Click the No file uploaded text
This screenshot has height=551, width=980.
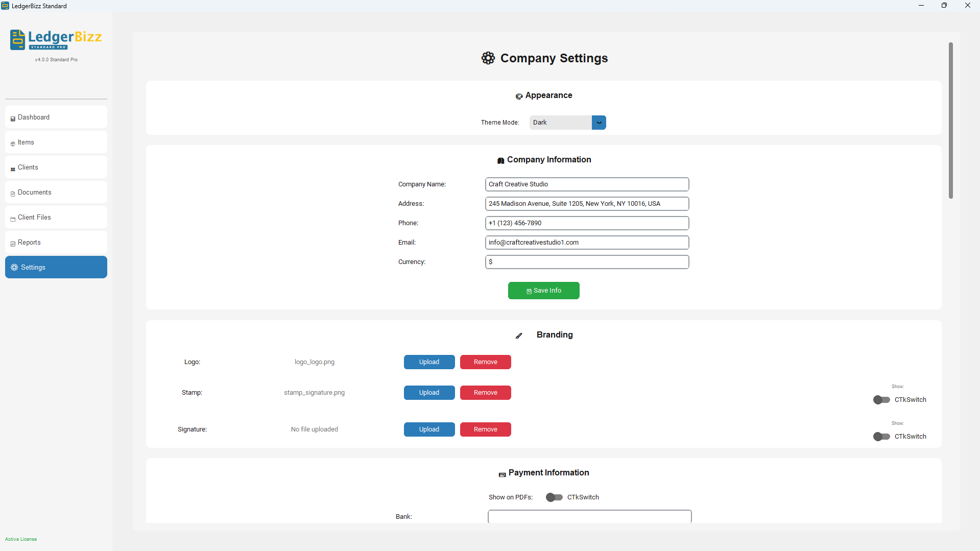(x=314, y=429)
